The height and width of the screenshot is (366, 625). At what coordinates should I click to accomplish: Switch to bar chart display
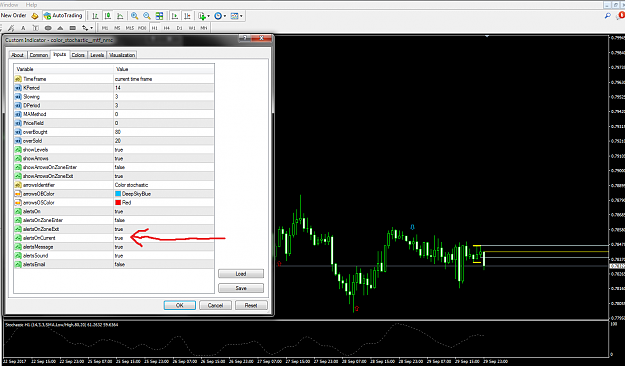coord(95,16)
